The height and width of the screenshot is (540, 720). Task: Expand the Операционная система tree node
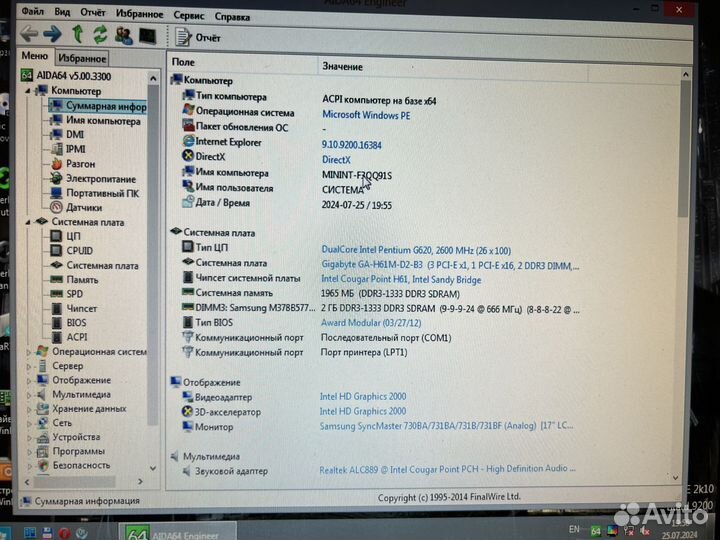[28, 352]
